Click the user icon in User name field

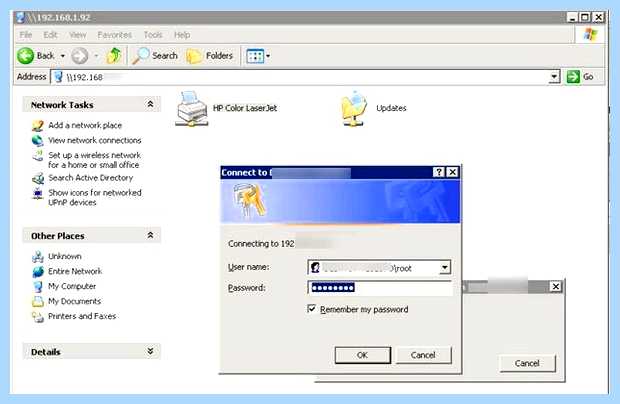click(x=315, y=268)
